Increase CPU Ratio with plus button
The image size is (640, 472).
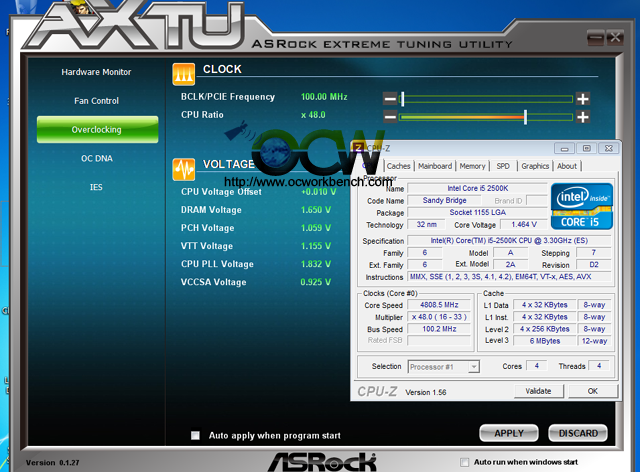(x=582, y=118)
